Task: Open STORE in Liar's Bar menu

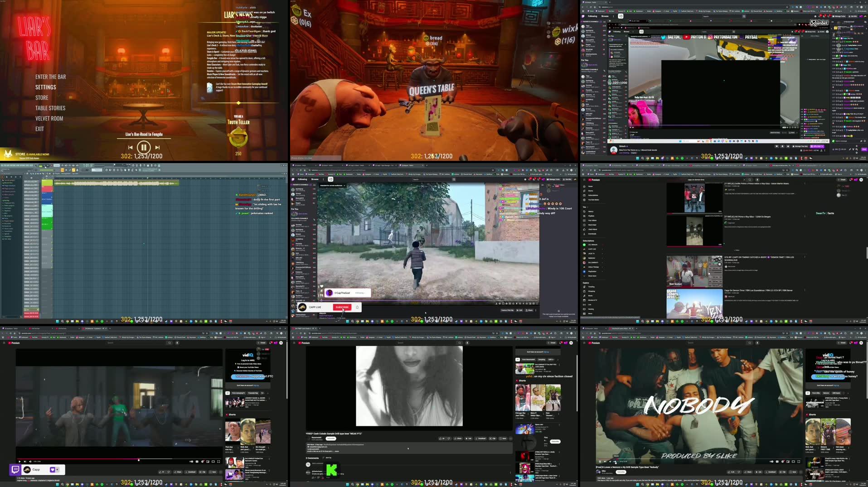Action: [x=42, y=97]
